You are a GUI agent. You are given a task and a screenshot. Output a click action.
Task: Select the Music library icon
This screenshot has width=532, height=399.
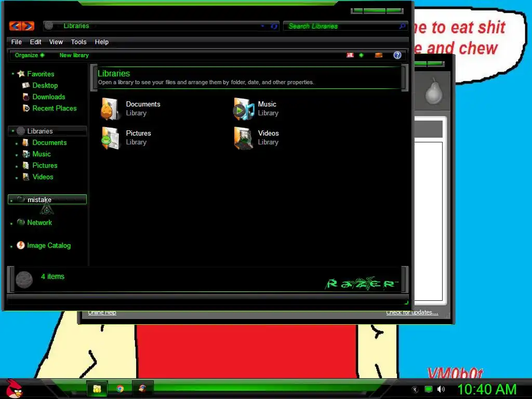coord(243,109)
